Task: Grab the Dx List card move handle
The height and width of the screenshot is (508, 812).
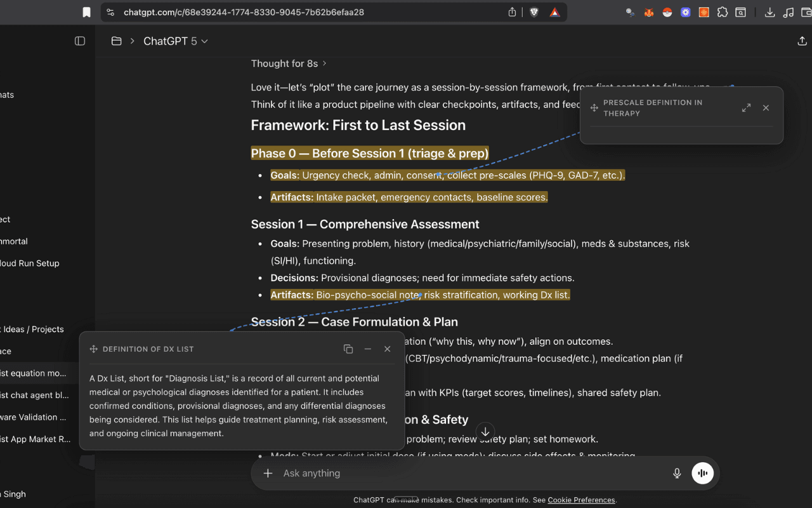Action: click(94, 349)
